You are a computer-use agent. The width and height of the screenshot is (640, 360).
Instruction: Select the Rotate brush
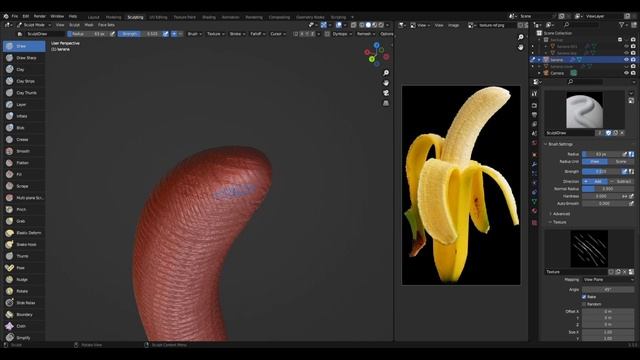point(24,291)
